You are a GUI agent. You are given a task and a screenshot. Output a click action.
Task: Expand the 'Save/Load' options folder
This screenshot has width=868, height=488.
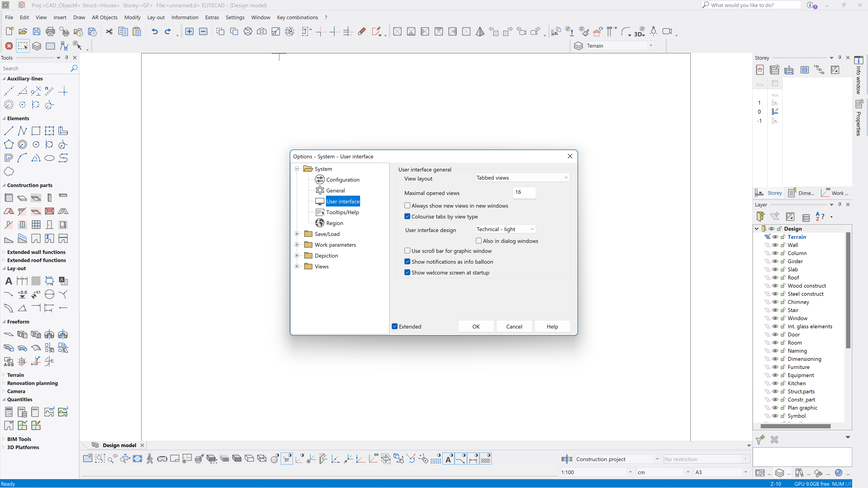[x=297, y=234]
